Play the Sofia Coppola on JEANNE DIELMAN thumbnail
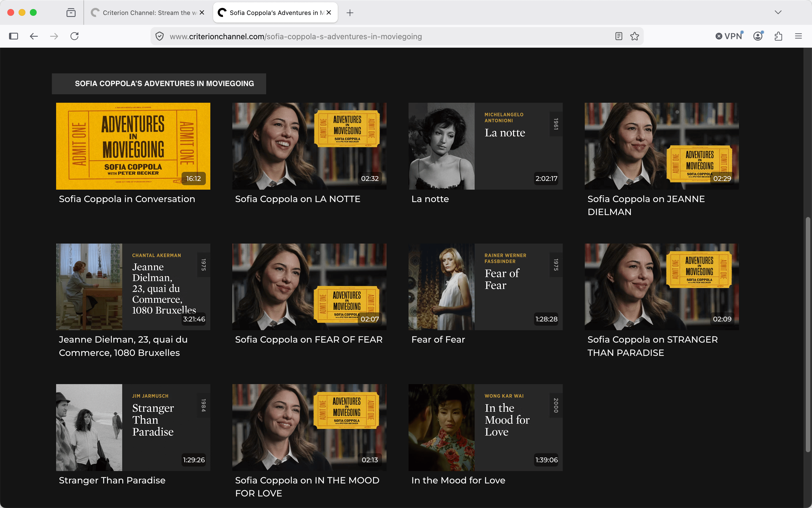Viewport: 812px width, 508px height. click(x=662, y=146)
